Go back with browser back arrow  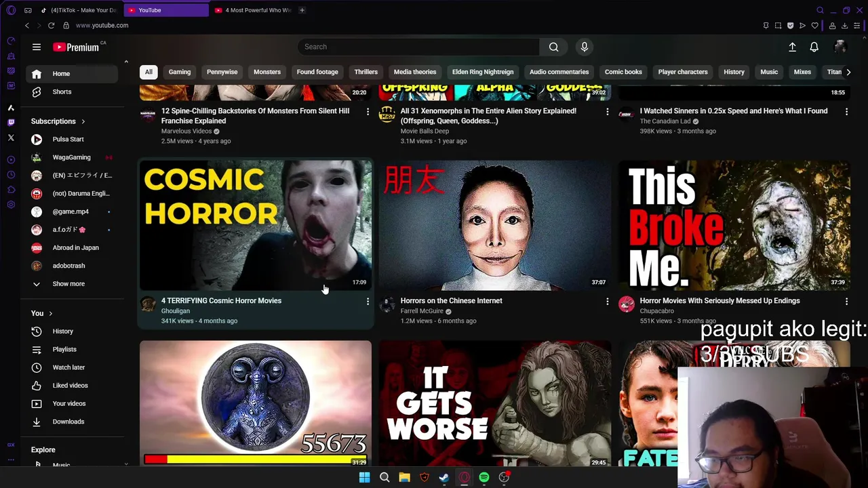point(26,25)
